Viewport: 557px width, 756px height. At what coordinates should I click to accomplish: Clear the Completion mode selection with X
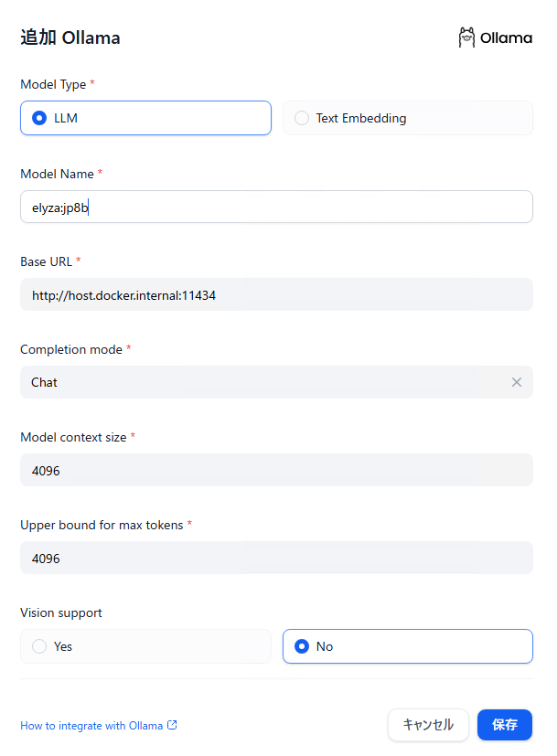[517, 382]
